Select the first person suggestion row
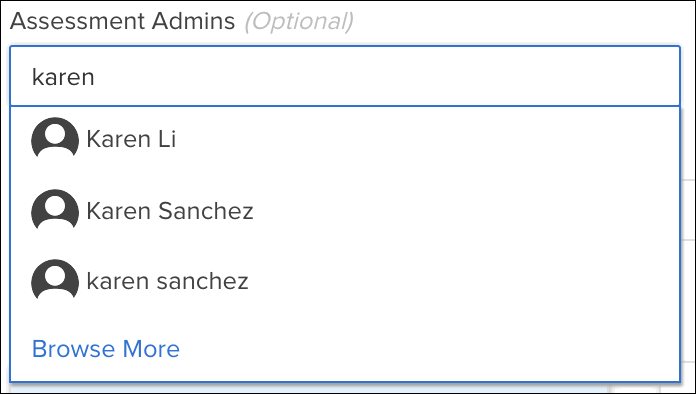Image resolution: width=696 pixels, height=394 pixels. click(345, 139)
